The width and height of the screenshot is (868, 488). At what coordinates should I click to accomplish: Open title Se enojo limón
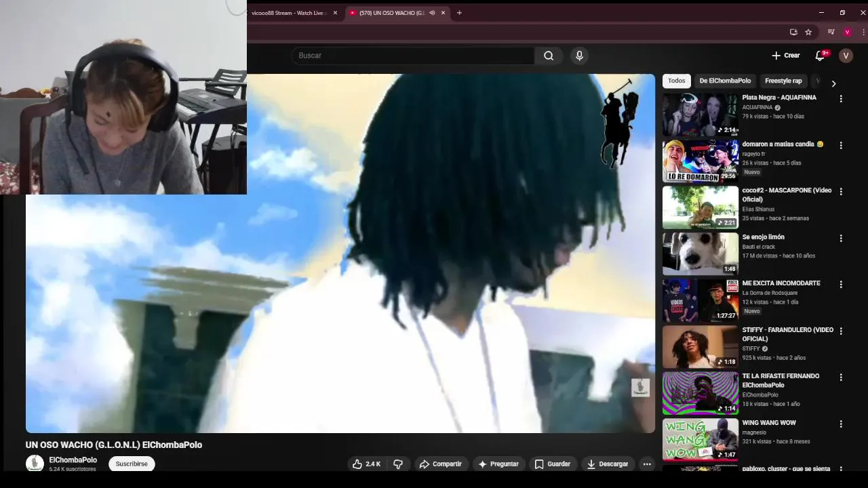[763, 237]
